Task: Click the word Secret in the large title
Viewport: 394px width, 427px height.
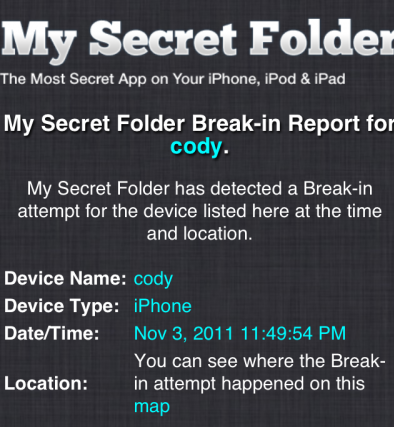Action: (x=163, y=38)
